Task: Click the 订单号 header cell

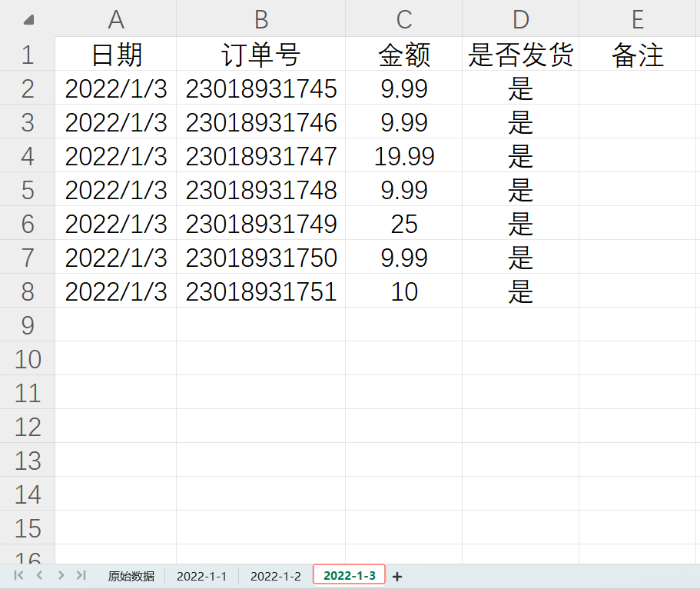Action: (x=261, y=54)
